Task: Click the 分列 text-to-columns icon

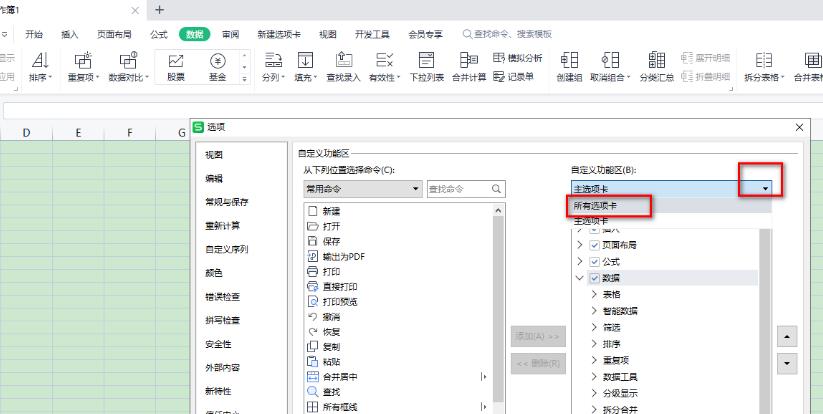Action: [272, 61]
